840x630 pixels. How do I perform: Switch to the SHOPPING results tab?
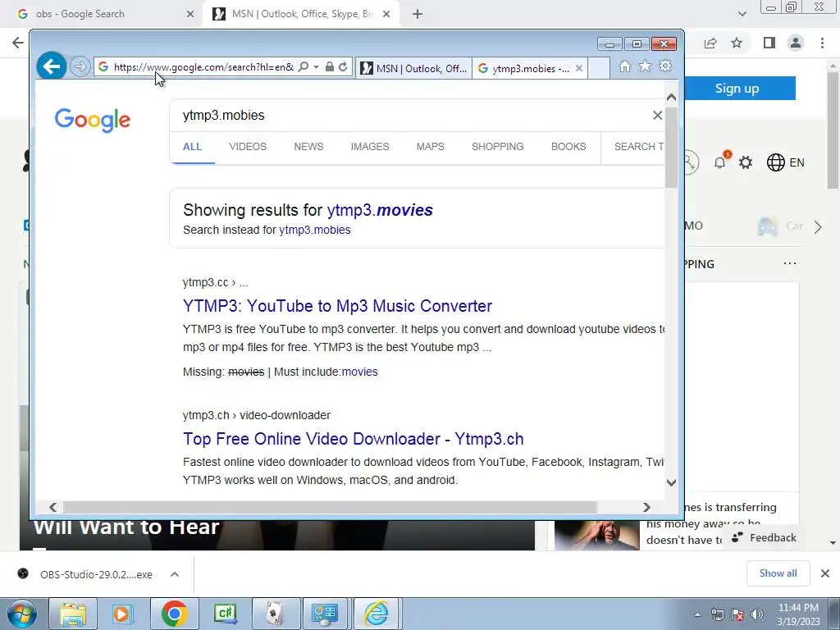(x=498, y=147)
